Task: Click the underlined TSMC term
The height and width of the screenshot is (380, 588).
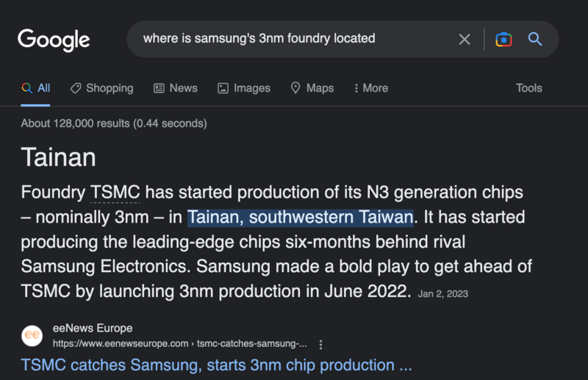Action: click(115, 193)
